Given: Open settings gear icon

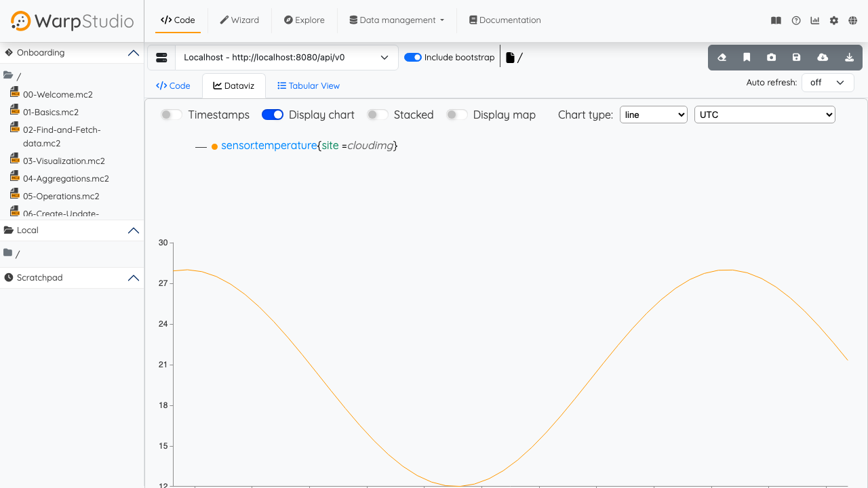Looking at the screenshot, I should (834, 20).
